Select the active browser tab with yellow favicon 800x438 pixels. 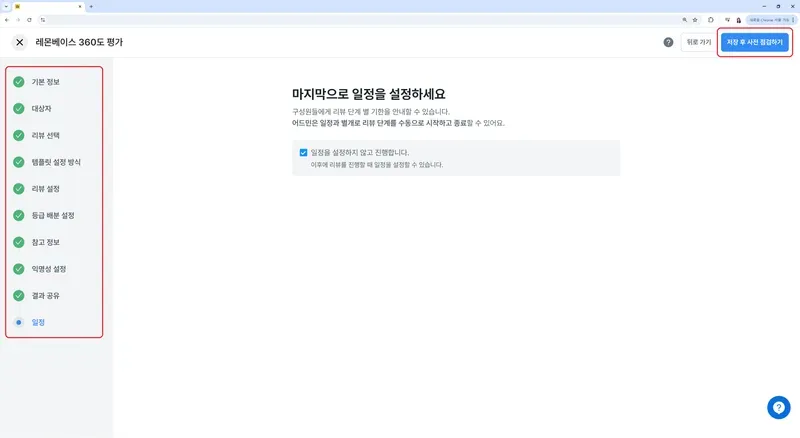coord(48,7)
